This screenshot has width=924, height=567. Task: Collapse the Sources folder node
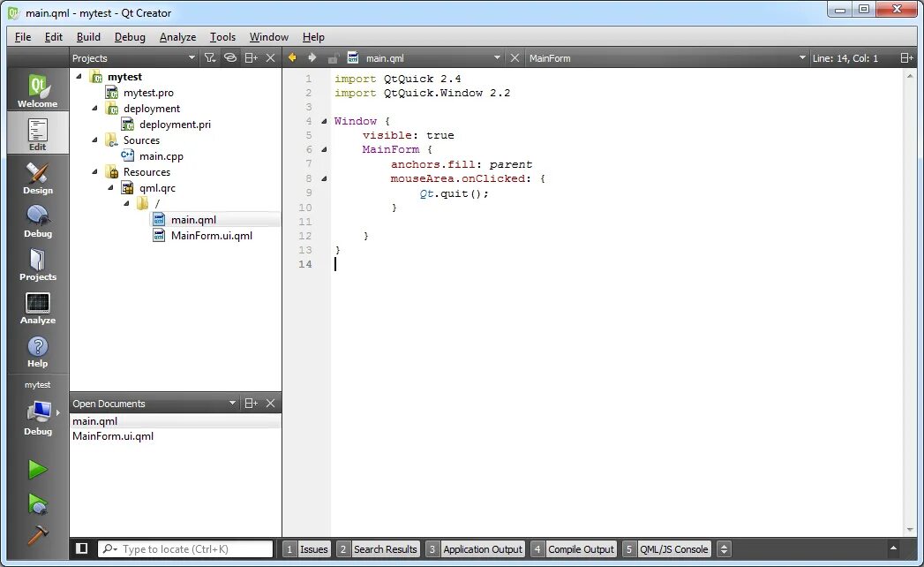[x=95, y=140]
